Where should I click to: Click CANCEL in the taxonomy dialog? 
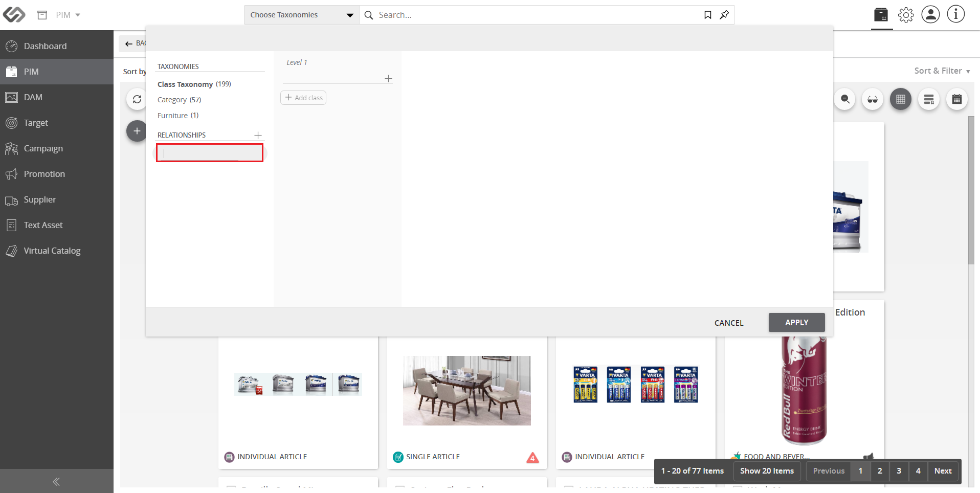[x=729, y=323]
